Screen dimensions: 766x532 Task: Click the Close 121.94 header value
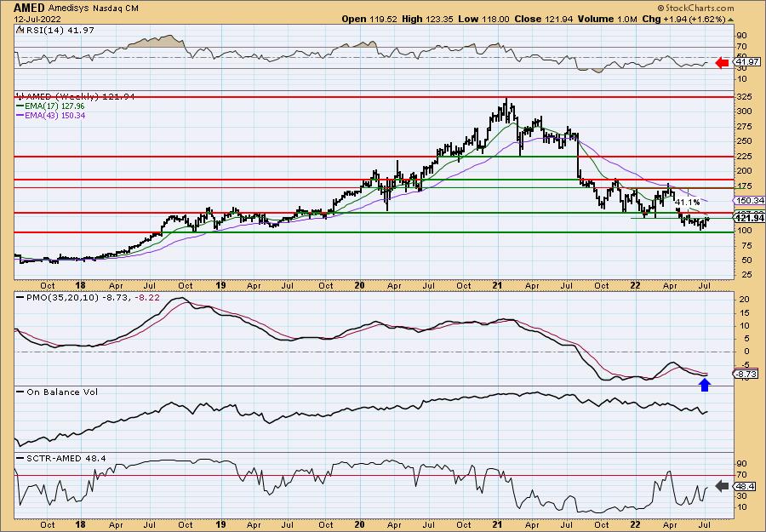click(x=544, y=19)
